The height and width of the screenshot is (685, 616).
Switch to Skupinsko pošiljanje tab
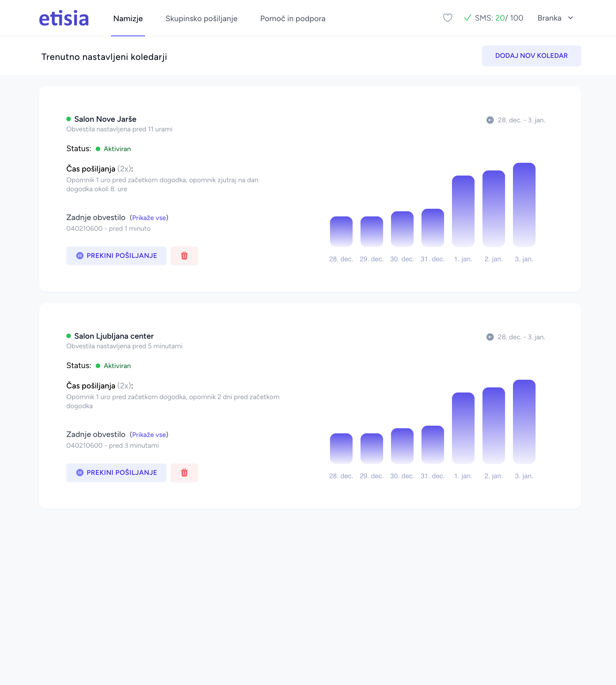click(x=201, y=19)
